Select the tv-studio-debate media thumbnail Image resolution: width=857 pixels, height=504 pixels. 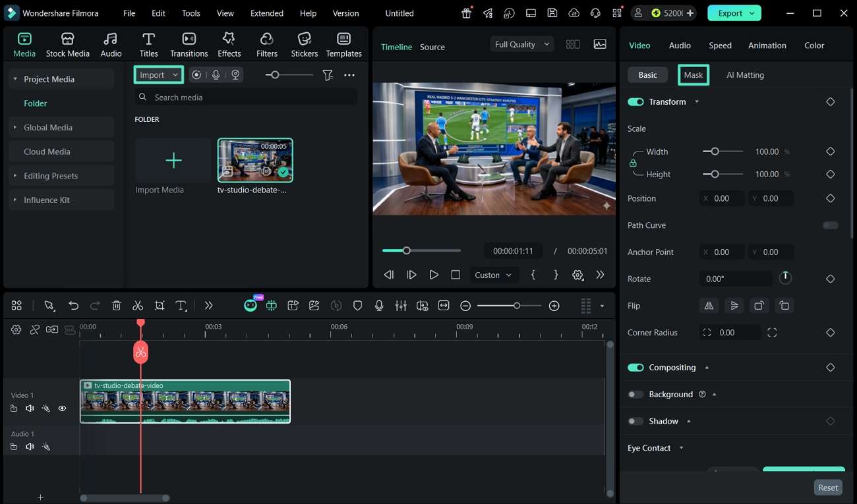coord(255,160)
